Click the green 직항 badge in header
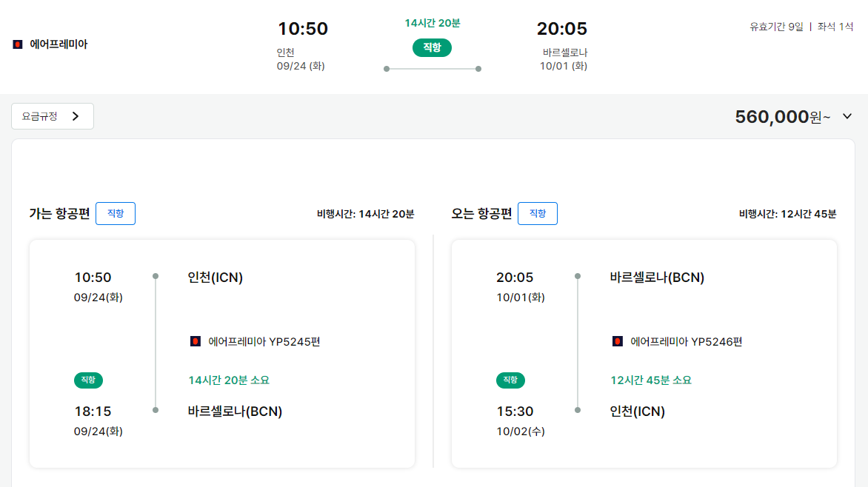Image resolution: width=868 pixels, height=487 pixels. pos(432,47)
